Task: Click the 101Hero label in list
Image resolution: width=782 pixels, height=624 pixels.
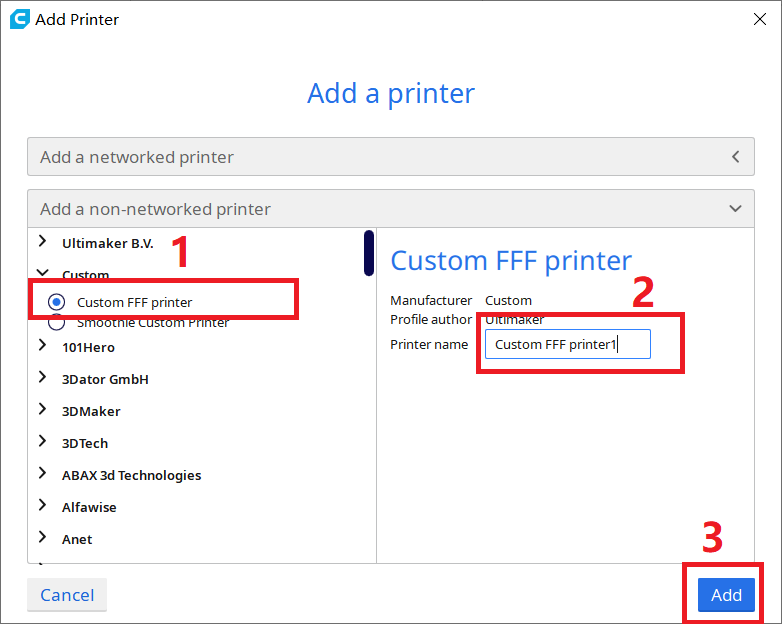Action: pos(88,347)
